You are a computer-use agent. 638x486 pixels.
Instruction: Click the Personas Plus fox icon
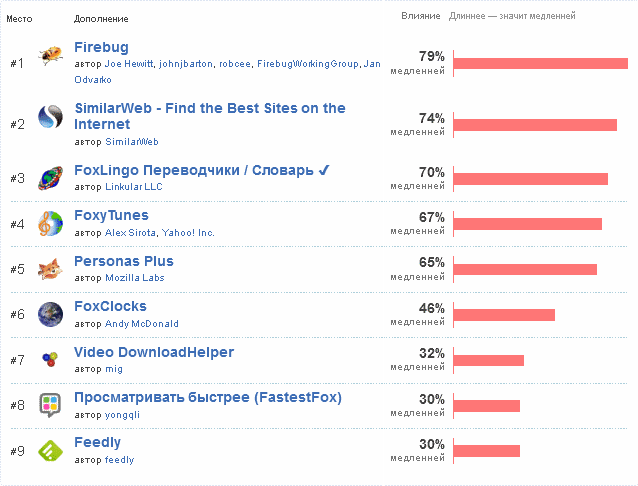click(50, 269)
